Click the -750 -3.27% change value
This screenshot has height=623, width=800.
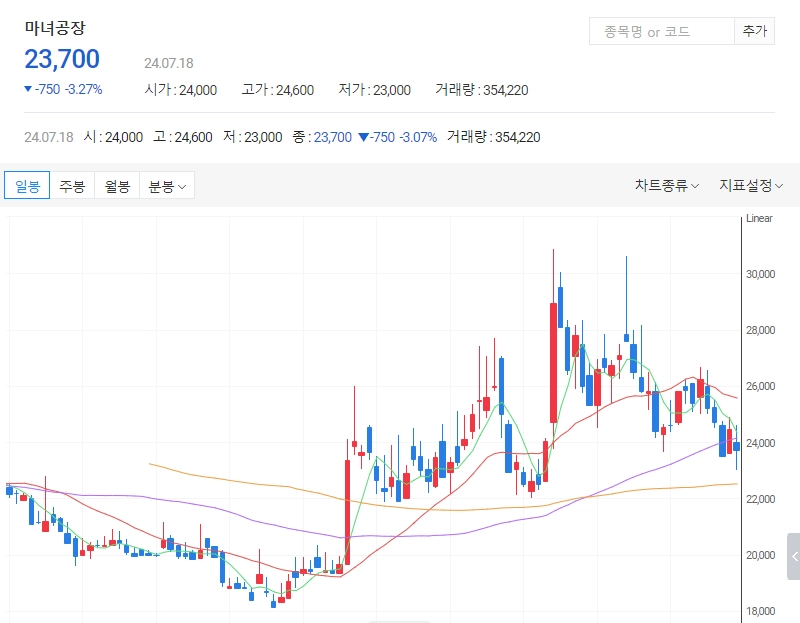point(63,89)
